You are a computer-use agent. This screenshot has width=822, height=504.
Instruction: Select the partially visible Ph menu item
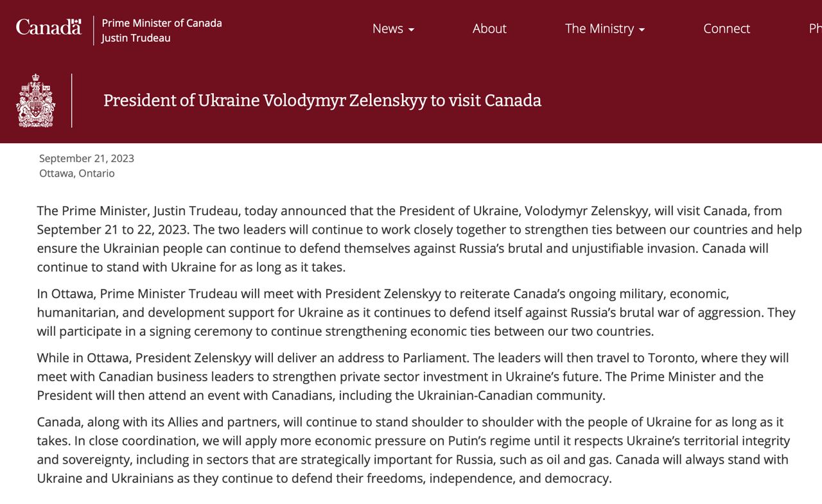click(815, 28)
